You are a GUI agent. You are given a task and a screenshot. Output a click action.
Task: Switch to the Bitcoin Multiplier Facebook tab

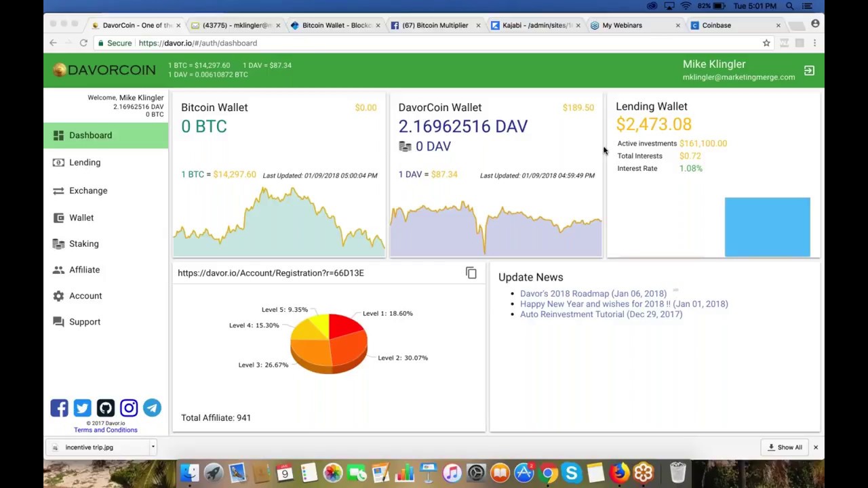tap(434, 25)
